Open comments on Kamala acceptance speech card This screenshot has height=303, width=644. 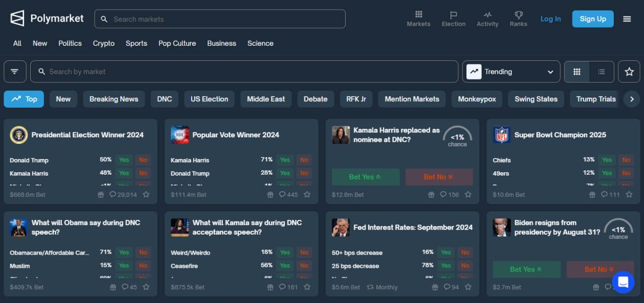click(288, 287)
